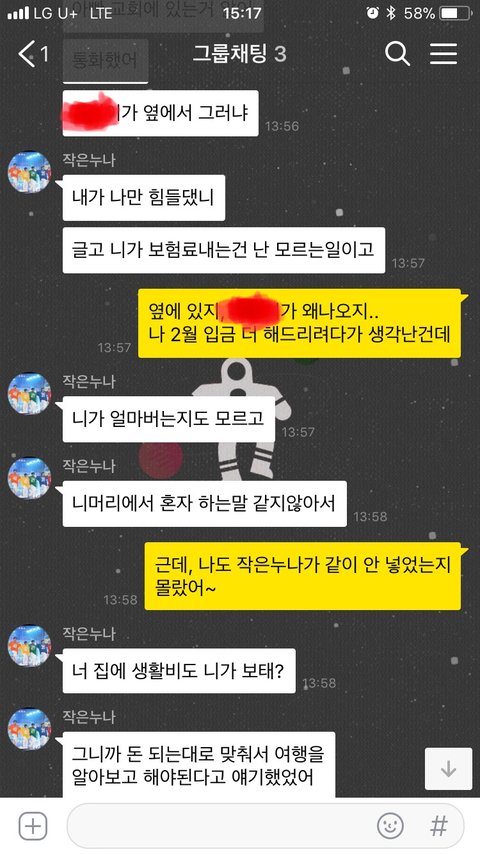Select the yellow bubble mentioning 2월 입금
The image size is (480, 854).
pyautogui.click(x=300, y=324)
